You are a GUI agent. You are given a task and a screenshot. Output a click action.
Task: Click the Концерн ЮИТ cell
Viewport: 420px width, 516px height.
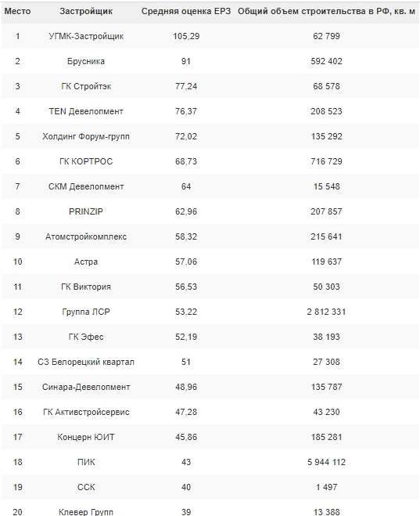pos(86,437)
